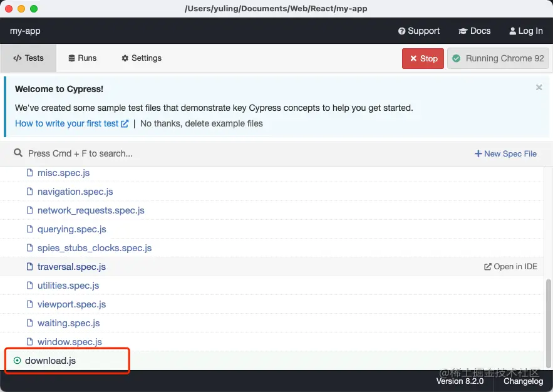Screen dimensions: 553x392
Task: Select the running download.js spec
Action: (x=51, y=361)
